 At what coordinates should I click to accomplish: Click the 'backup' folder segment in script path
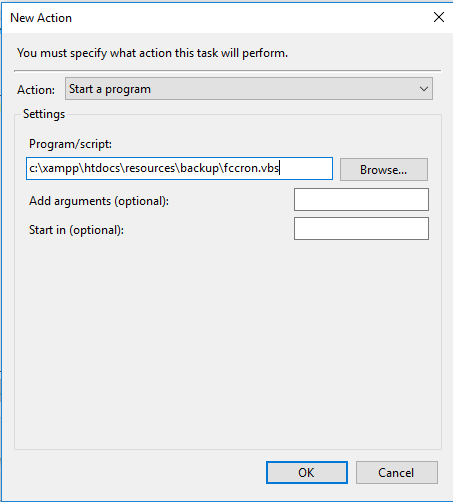click(x=200, y=169)
